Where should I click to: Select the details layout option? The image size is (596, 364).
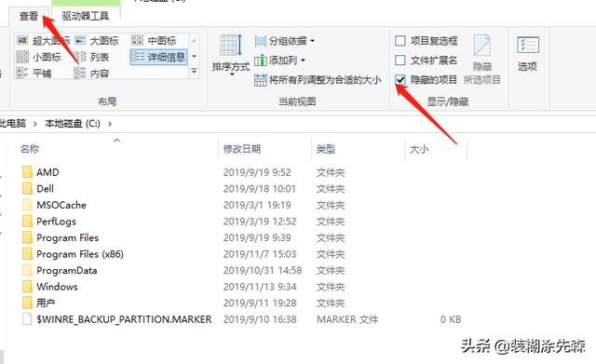(x=158, y=57)
